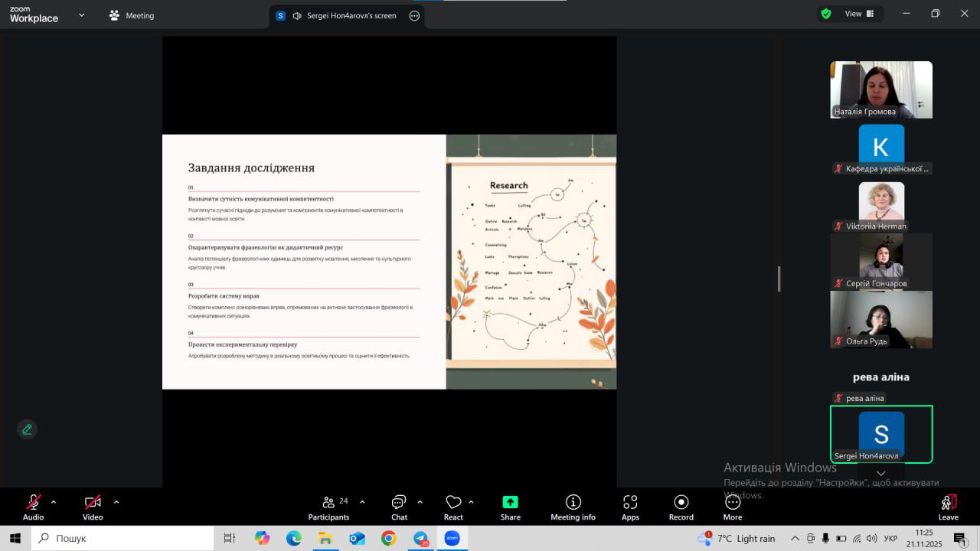
Task: Open Google Chrome from the taskbar
Action: point(389,539)
